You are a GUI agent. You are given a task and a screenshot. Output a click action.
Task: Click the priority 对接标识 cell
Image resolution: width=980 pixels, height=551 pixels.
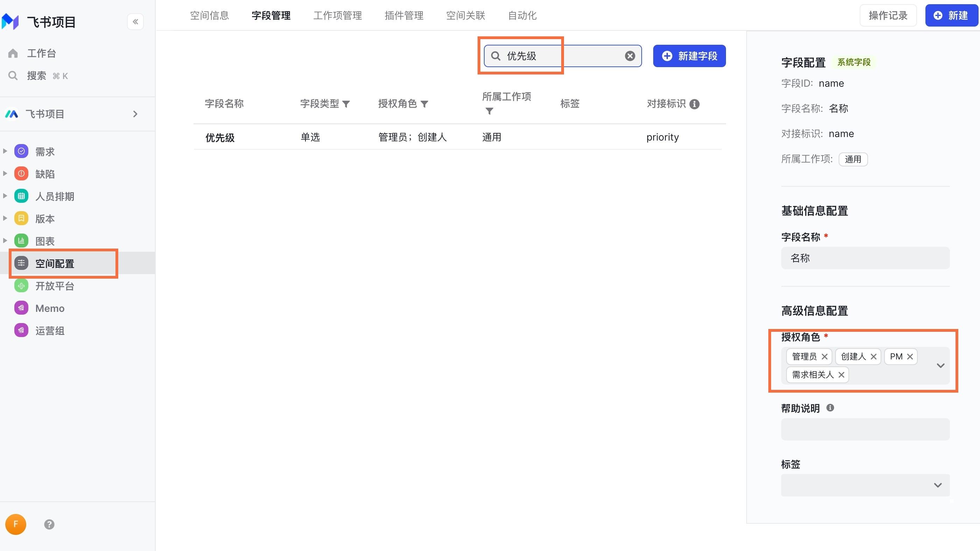click(662, 137)
